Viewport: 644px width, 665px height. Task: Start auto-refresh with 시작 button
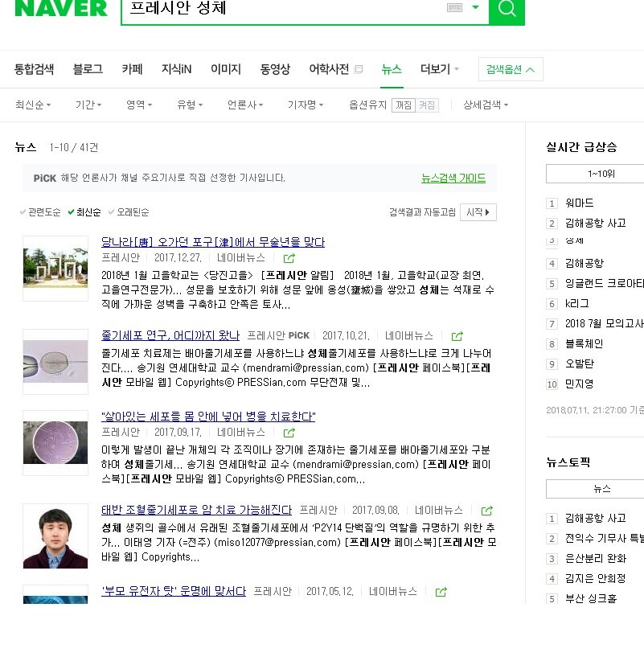coord(478,212)
